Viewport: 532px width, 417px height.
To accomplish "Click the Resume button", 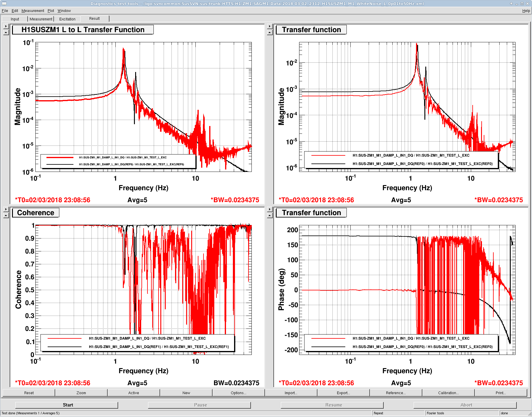I will 332,405.
